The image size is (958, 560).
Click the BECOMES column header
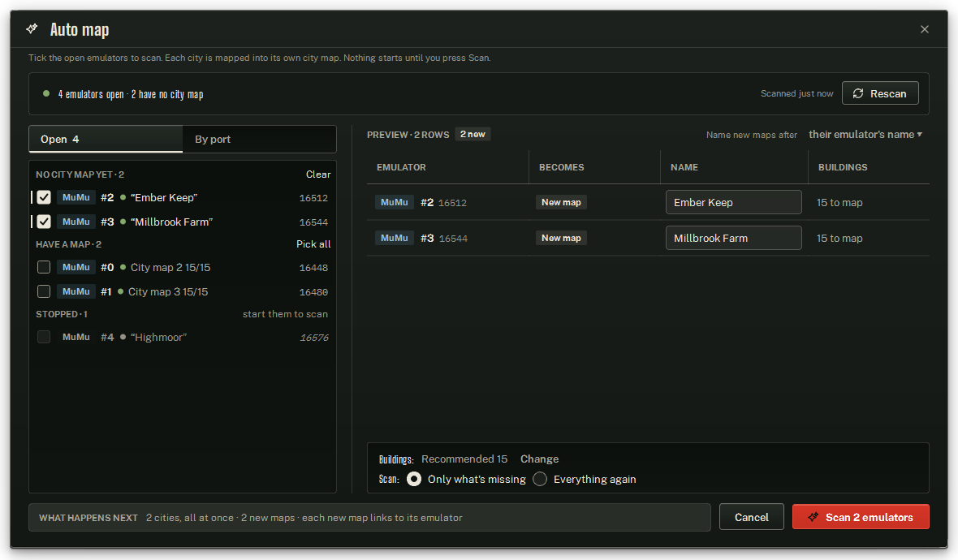pyautogui.click(x=562, y=167)
